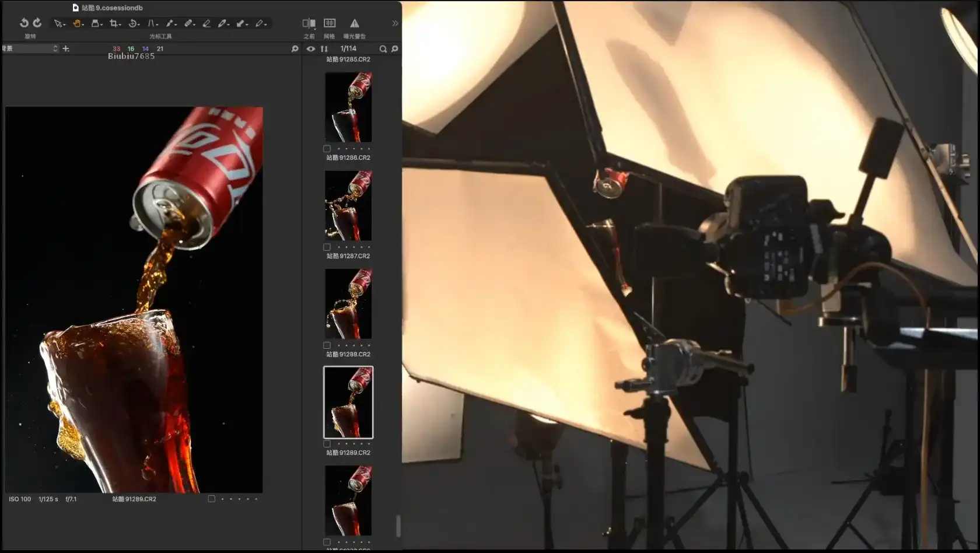This screenshot has width=980, height=553.
Task: Add a new layer with plus button
Action: pos(66,48)
